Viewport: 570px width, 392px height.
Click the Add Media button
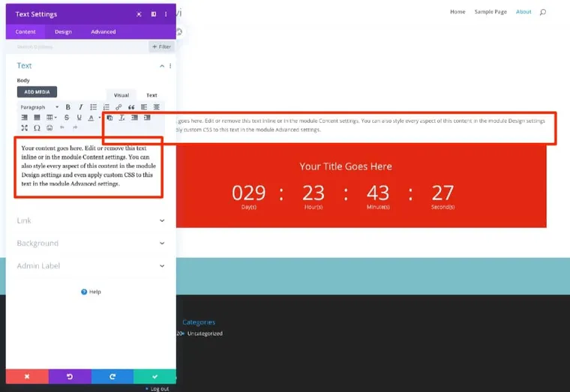[x=37, y=92]
